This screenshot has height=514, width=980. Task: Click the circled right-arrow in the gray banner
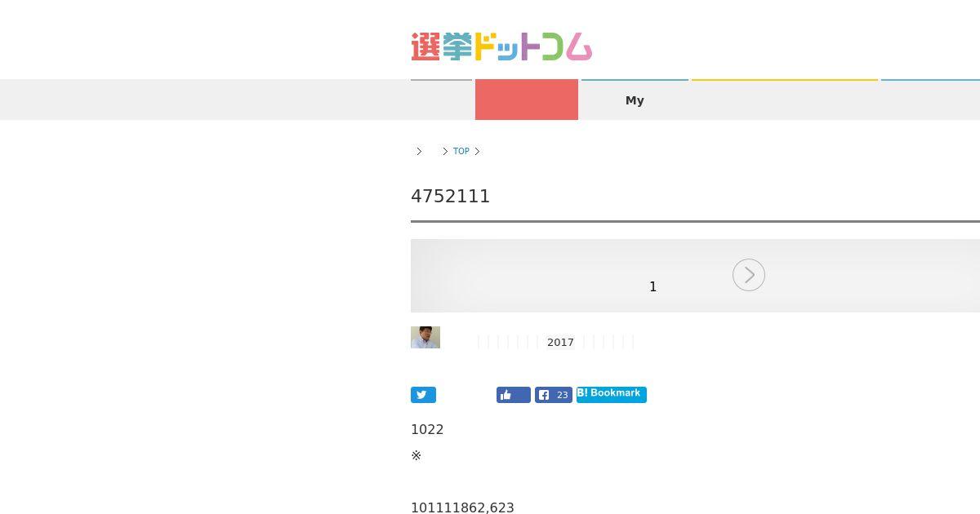749,275
